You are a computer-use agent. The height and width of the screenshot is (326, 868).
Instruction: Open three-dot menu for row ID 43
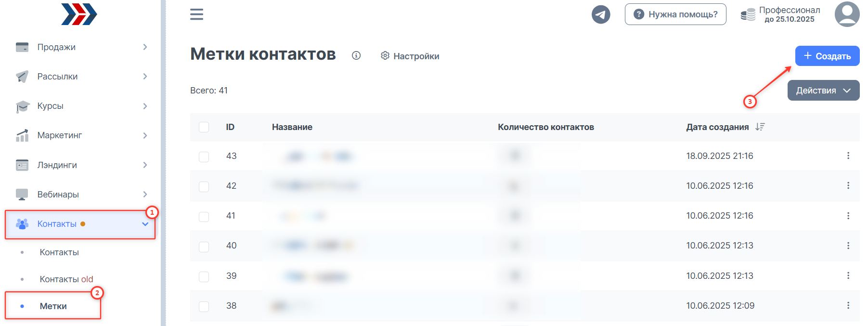tap(848, 156)
